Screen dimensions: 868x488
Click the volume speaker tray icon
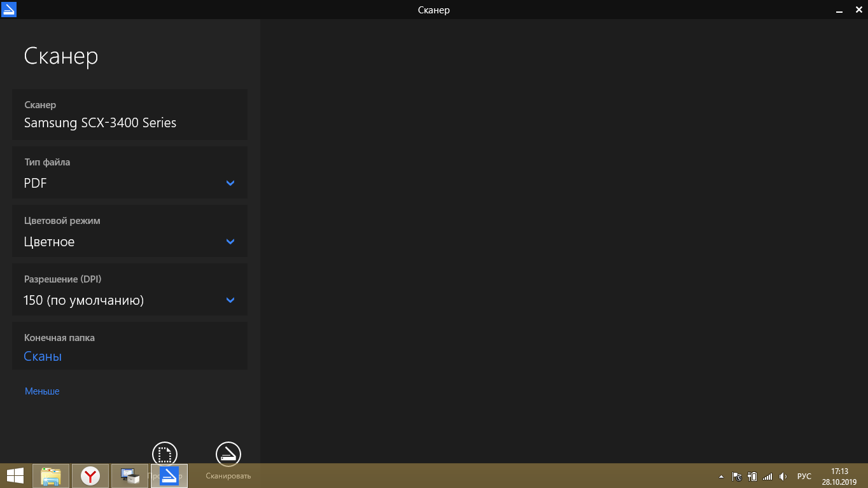pos(783,477)
